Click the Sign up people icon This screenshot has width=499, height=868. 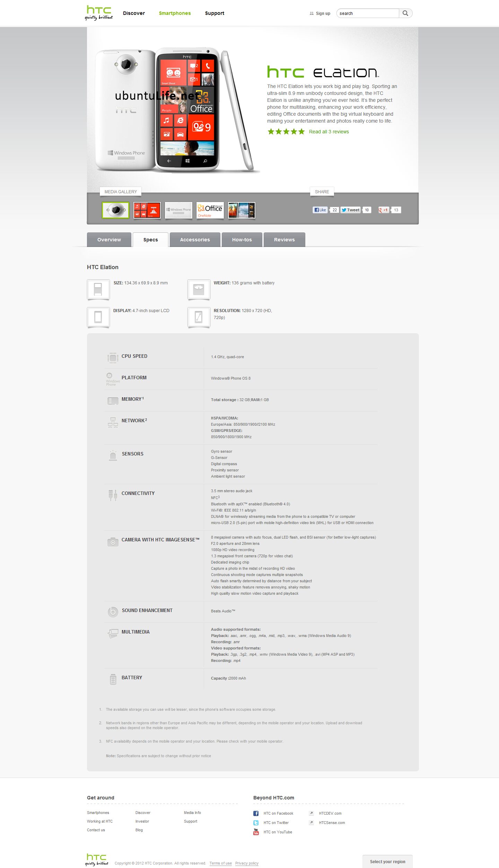tap(312, 14)
